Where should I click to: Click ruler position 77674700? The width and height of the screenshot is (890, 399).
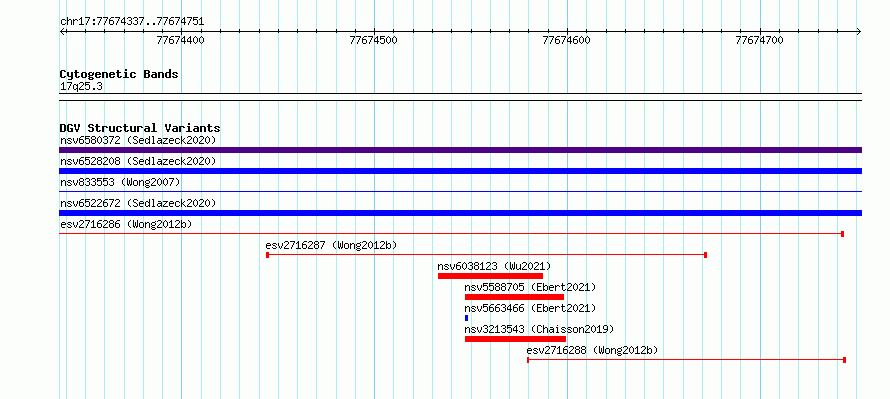click(x=759, y=40)
